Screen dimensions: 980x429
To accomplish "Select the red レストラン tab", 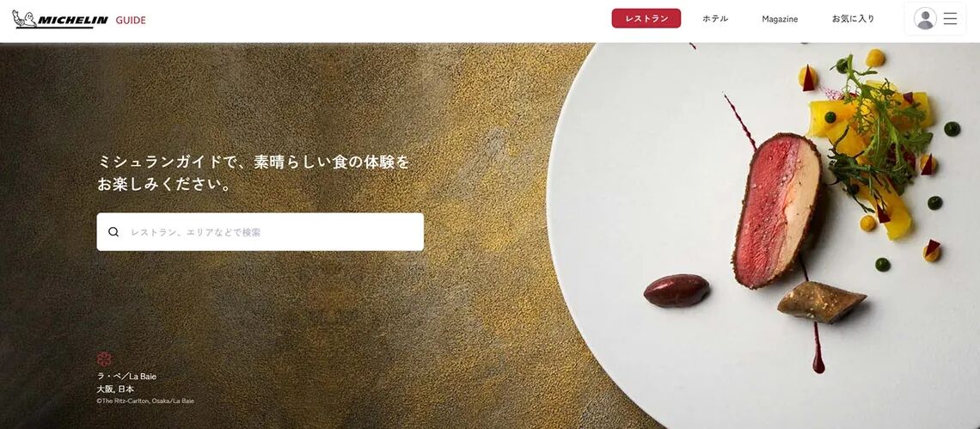I will point(646,19).
